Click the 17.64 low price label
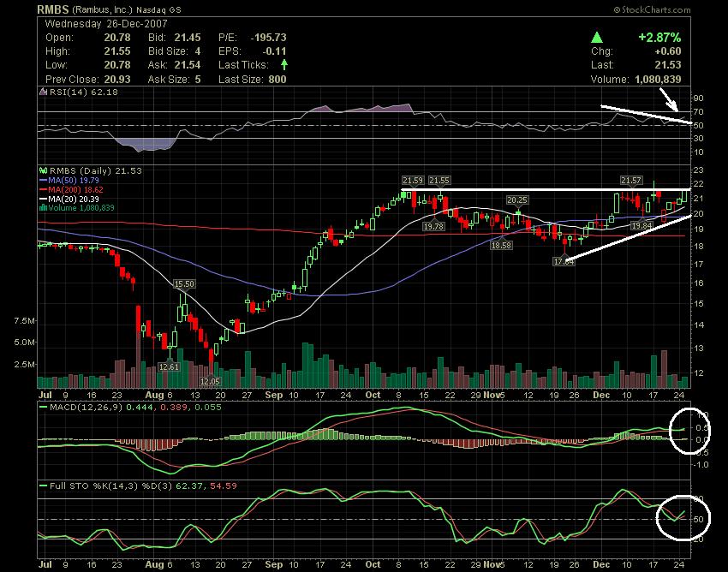The width and height of the screenshot is (728, 572). [564, 262]
